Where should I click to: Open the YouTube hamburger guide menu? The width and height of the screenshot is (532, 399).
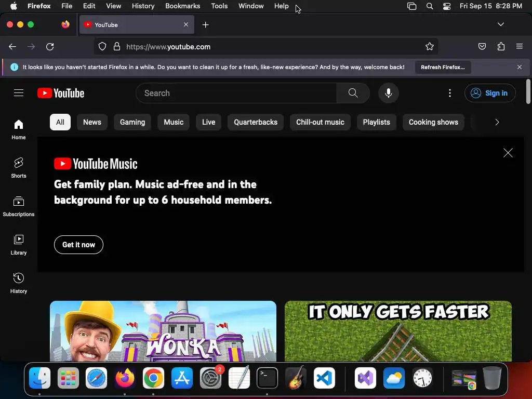pos(19,93)
